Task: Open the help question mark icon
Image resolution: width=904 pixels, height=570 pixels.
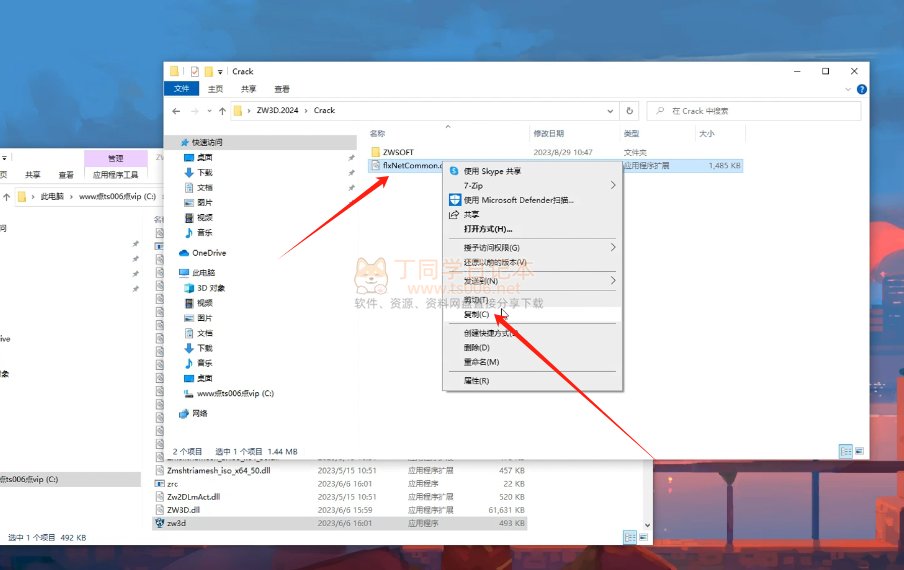Action: point(861,89)
